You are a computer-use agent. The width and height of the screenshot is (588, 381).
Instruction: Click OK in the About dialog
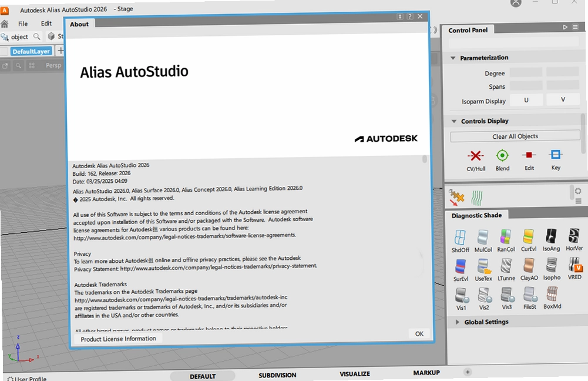point(419,334)
